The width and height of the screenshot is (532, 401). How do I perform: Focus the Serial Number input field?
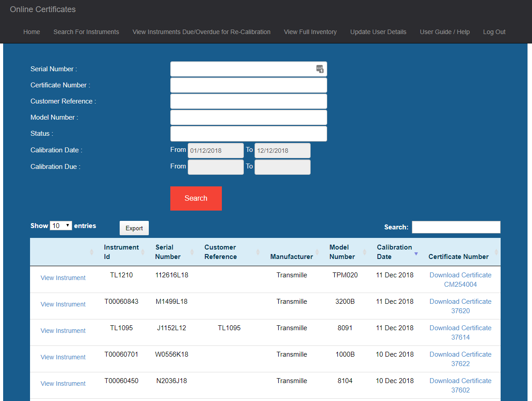coord(249,69)
